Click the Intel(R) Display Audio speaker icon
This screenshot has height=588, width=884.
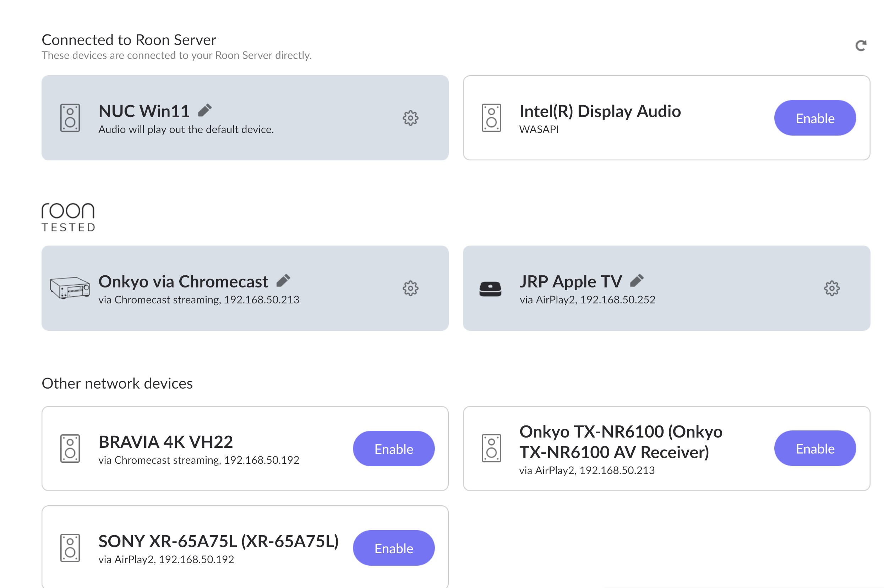click(x=491, y=118)
